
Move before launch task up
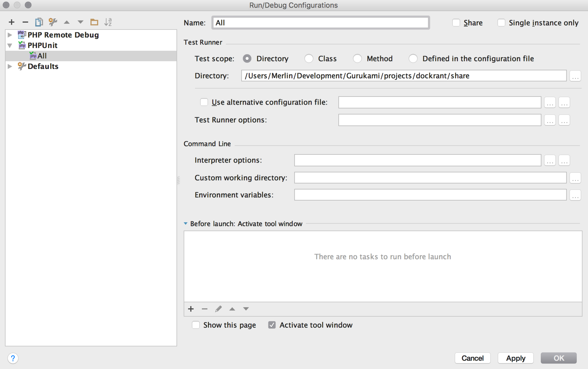point(232,309)
